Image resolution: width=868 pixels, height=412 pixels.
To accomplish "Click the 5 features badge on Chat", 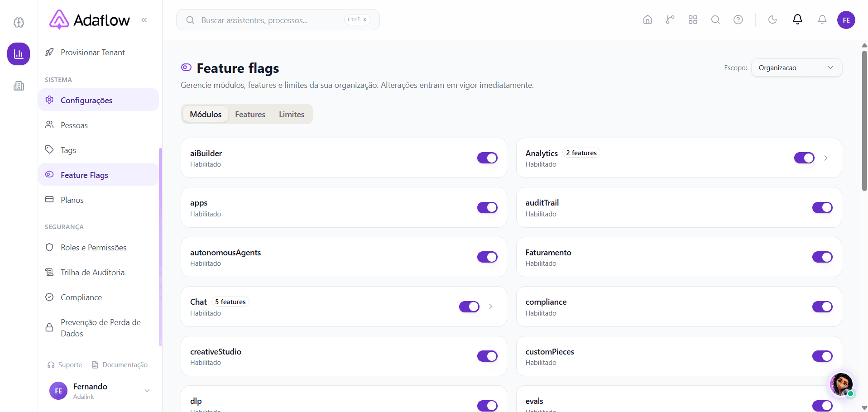I will (230, 302).
